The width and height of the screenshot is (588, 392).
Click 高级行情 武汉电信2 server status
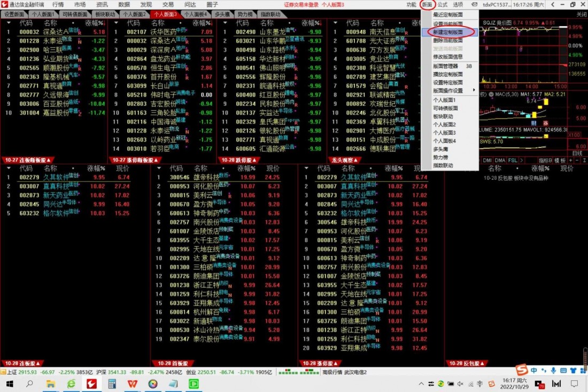[x=345, y=372]
